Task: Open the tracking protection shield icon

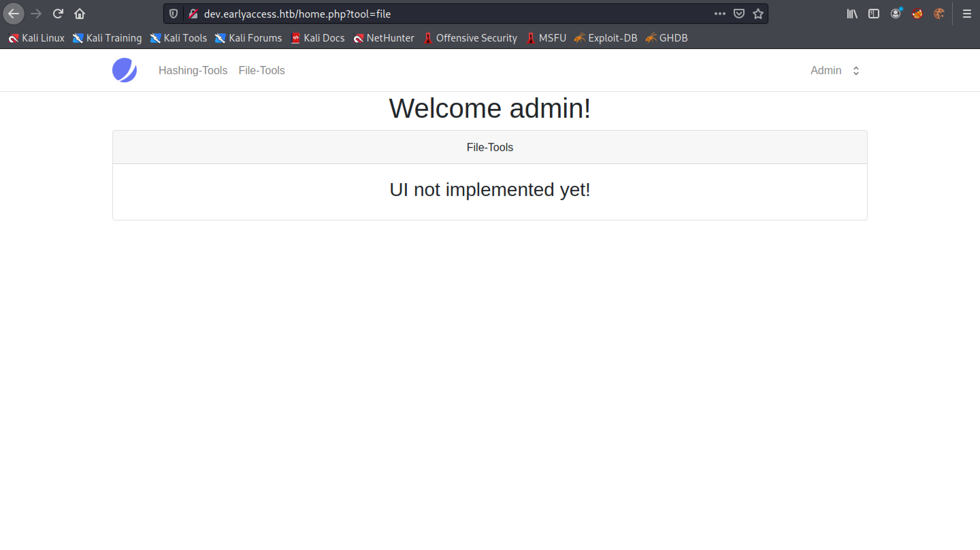Action: click(174, 14)
